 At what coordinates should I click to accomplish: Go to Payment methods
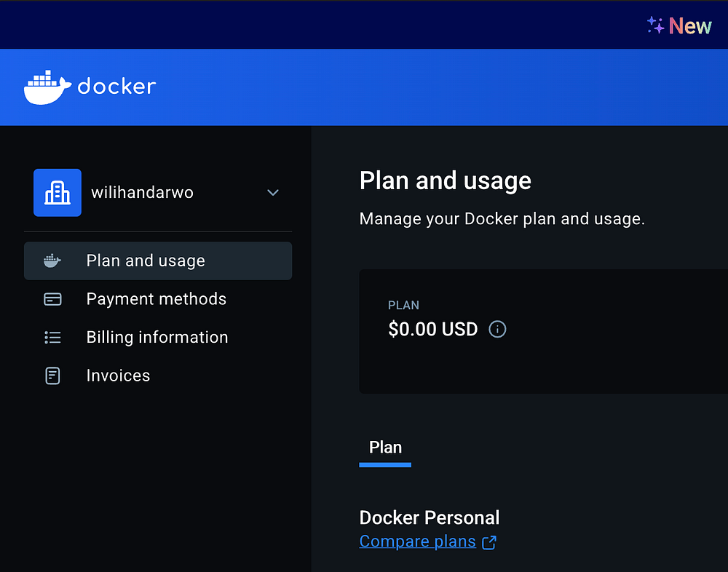[x=156, y=299]
